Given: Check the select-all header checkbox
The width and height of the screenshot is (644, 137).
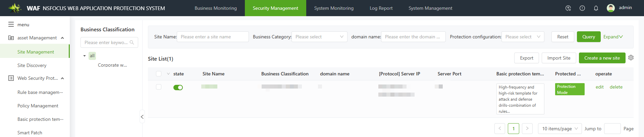Looking at the screenshot, I should 159,74.
